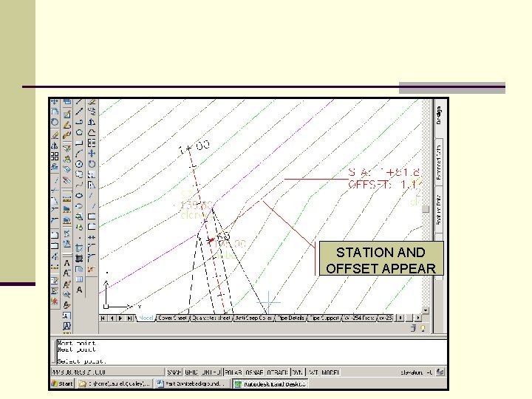Viewport: 532px width, 399px height.
Task: Click the Justify Text tool
Action: click(66, 326)
